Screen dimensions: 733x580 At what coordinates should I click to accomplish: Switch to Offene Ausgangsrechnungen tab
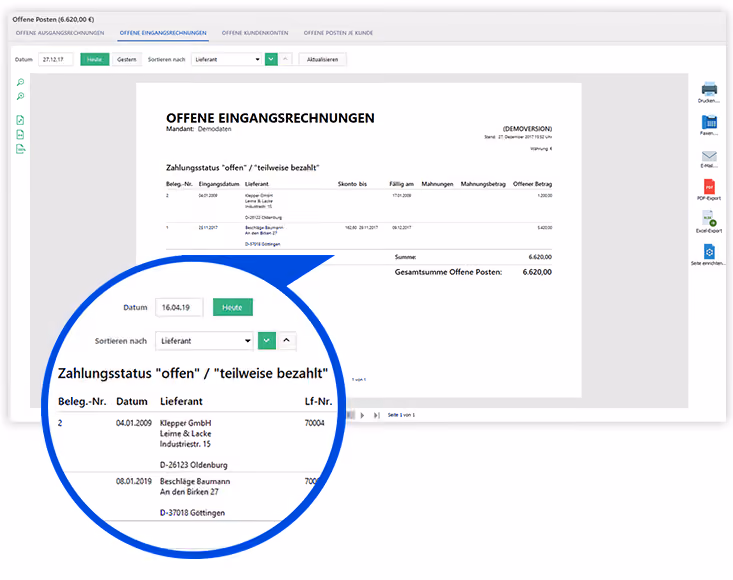pyautogui.click(x=60, y=33)
